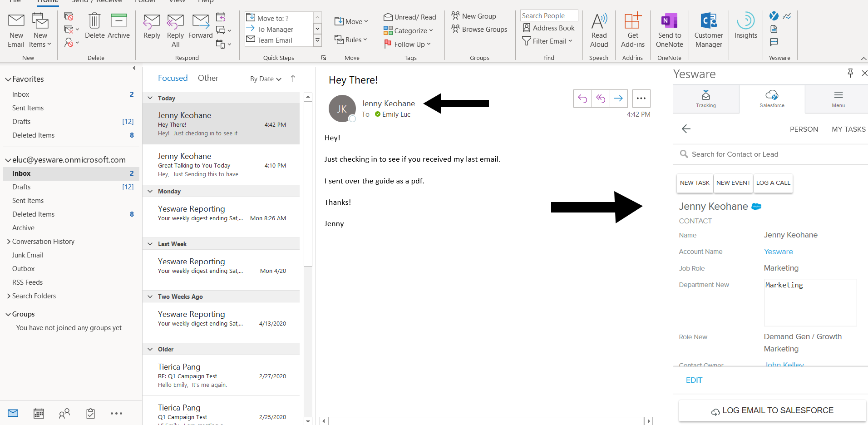Open the By Date sorting dropdown
Image resolution: width=868 pixels, height=425 pixels.
coord(265,78)
